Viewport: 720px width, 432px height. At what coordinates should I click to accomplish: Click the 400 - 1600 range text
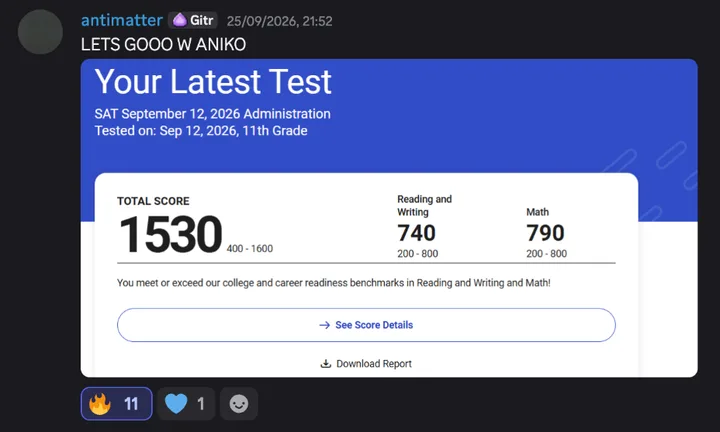tap(250, 248)
